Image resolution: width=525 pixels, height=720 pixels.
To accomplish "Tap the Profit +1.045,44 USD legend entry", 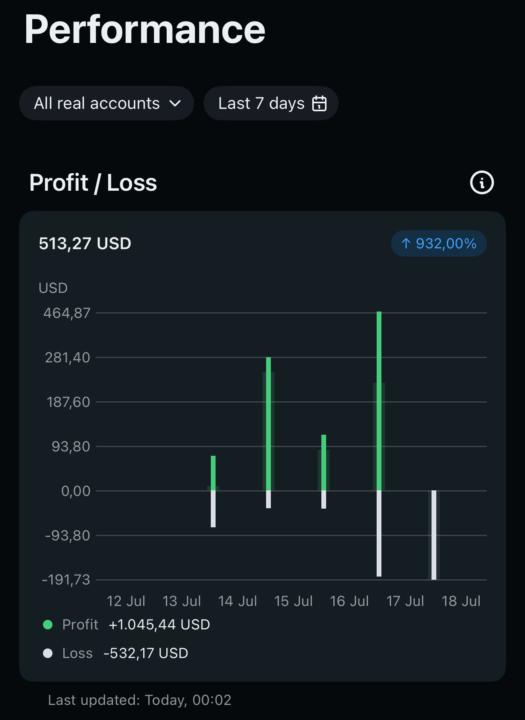I will click(126, 624).
